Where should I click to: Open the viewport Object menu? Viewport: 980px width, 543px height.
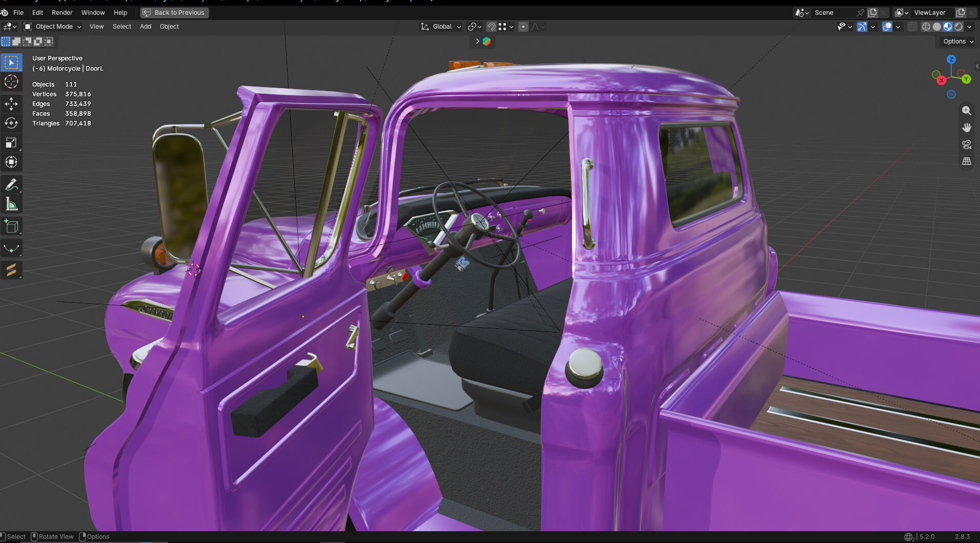169,27
